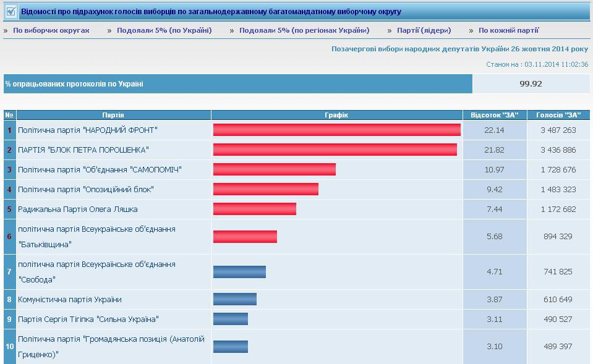Click the arrow bullet before 'По виборчих округах'

(x=6, y=31)
